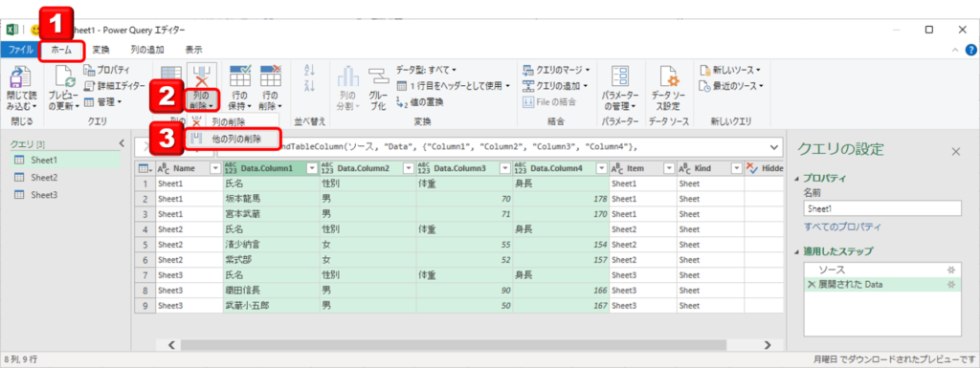
Task: Open the 最近のソース dropdown
Action: click(x=730, y=85)
